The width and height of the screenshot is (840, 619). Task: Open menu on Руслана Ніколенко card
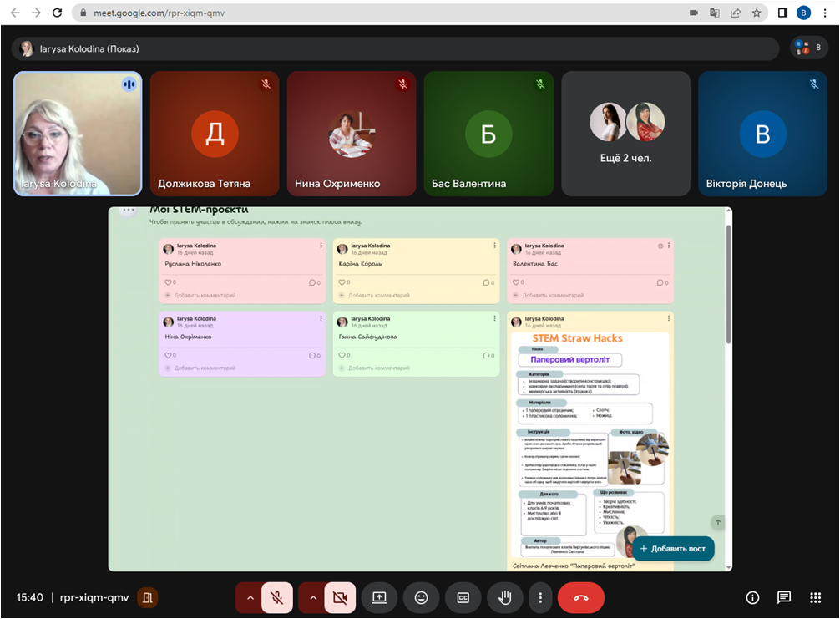320,246
